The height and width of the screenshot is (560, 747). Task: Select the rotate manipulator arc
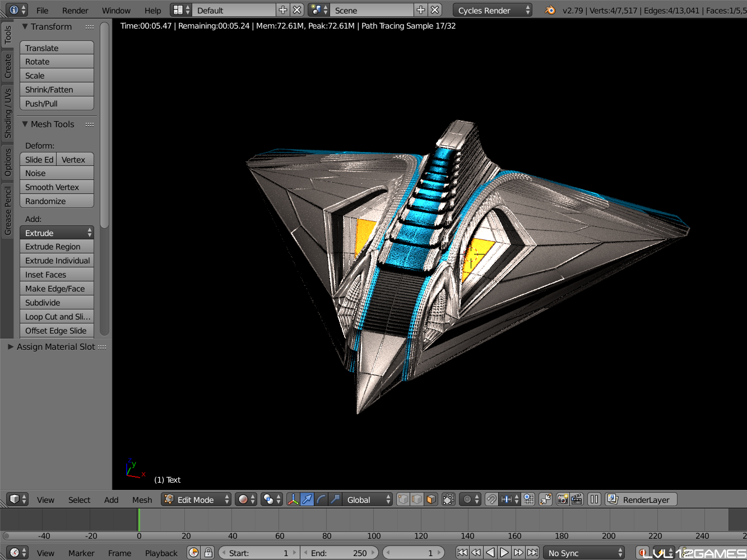tap(321, 499)
